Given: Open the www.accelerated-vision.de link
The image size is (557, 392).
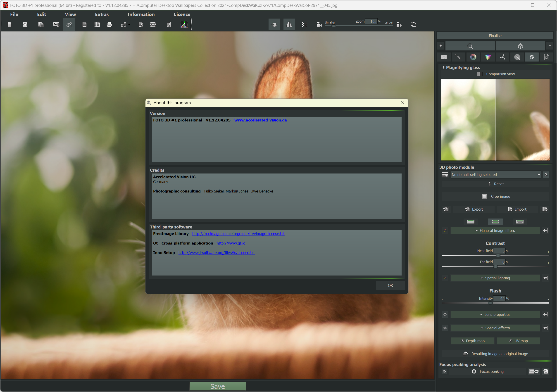Looking at the screenshot, I should (x=261, y=120).
